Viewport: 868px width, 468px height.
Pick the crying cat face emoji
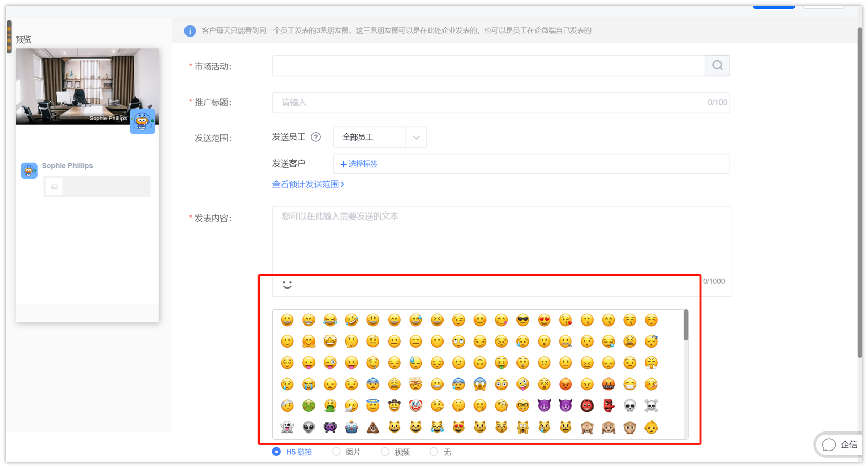[x=544, y=427]
